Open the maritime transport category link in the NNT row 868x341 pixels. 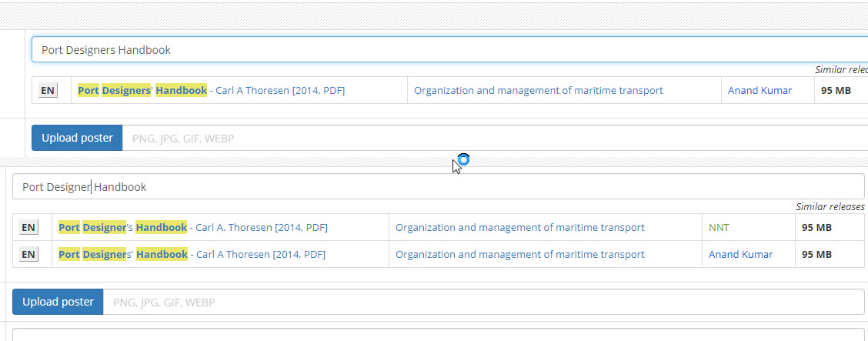click(x=519, y=228)
